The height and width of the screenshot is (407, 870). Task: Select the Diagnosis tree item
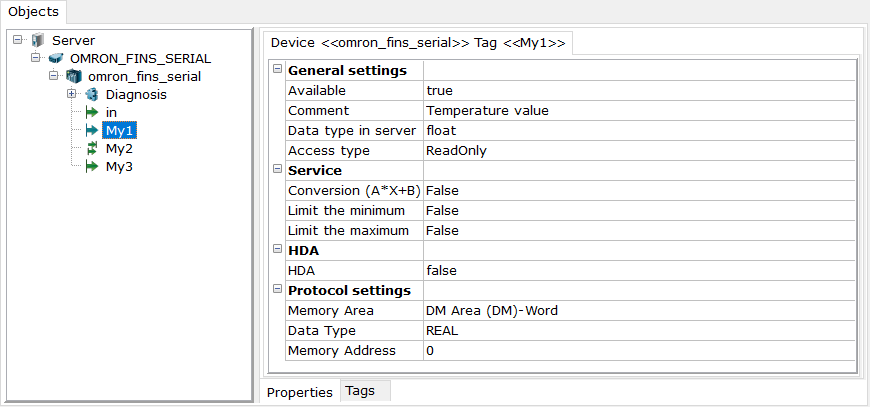pyautogui.click(x=136, y=94)
